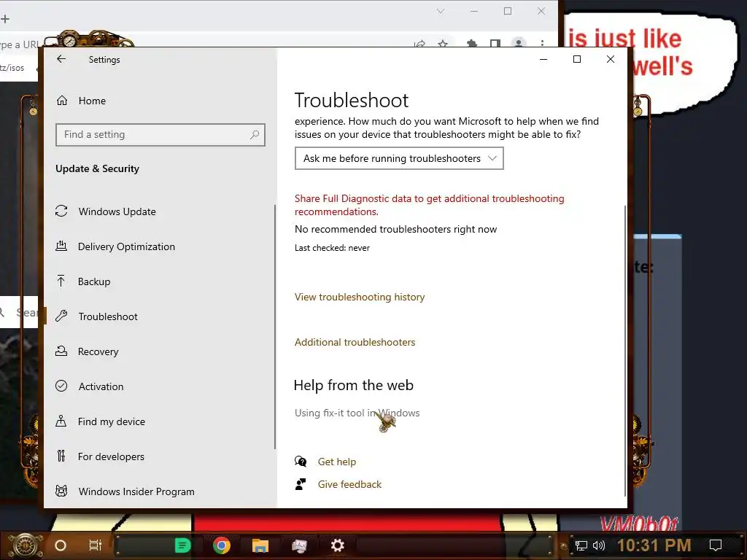
Task: Open Find my device section
Action: [x=111, y=421]
